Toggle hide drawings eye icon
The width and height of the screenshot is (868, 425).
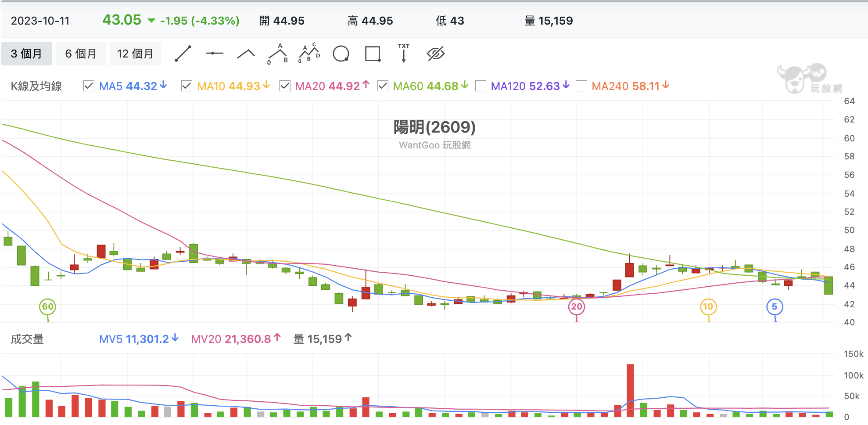pyautogui.click(x=436, y=54)
